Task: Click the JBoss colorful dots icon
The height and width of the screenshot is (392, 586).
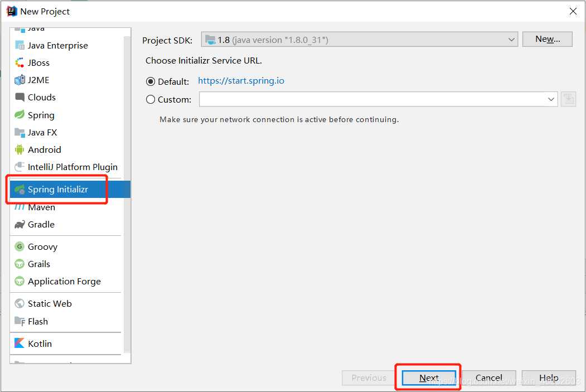Action: (20, 62)
